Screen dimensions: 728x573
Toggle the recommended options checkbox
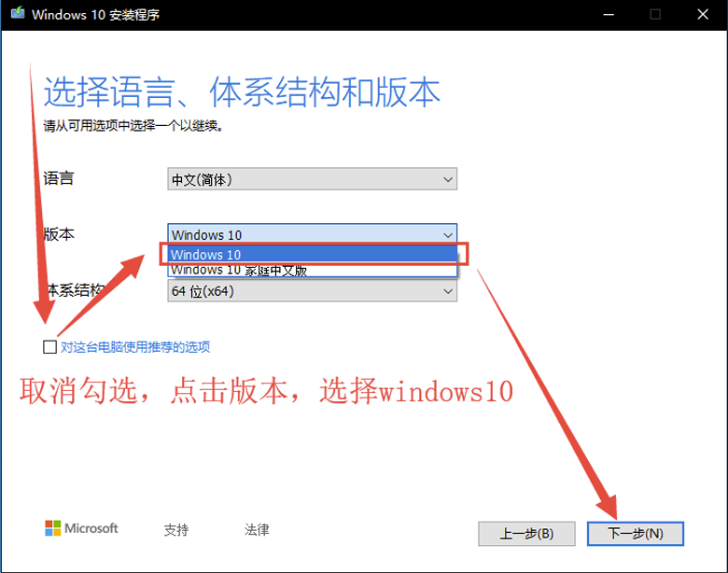pos(49,347)
